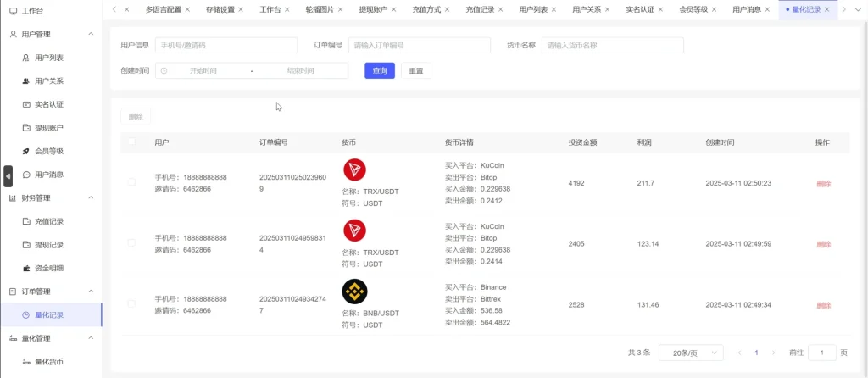Click the BNB coin logo
This screenshot has width=868, height=378.
click(x=354, y=292)
